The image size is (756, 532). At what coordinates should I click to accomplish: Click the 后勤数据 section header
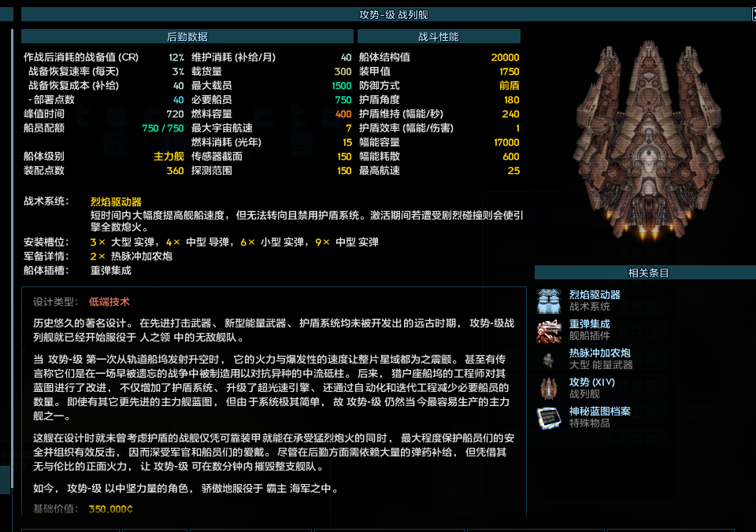pyautogui.click(x=187, y=37)
